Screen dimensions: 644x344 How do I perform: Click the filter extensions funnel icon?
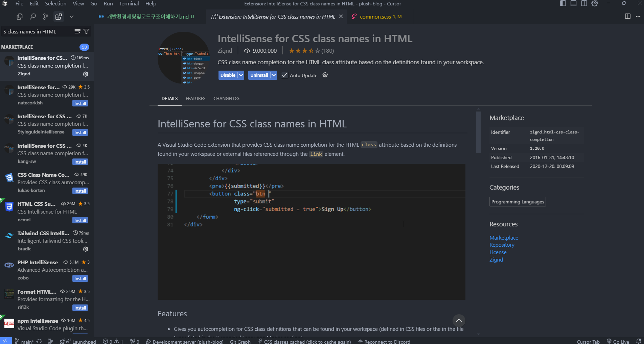coord(87,31)
